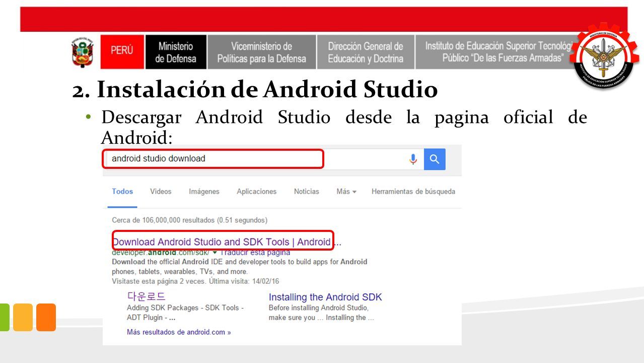
Task: Click Dirección General de Educación y Doctrina
Action: coord(366,52)
